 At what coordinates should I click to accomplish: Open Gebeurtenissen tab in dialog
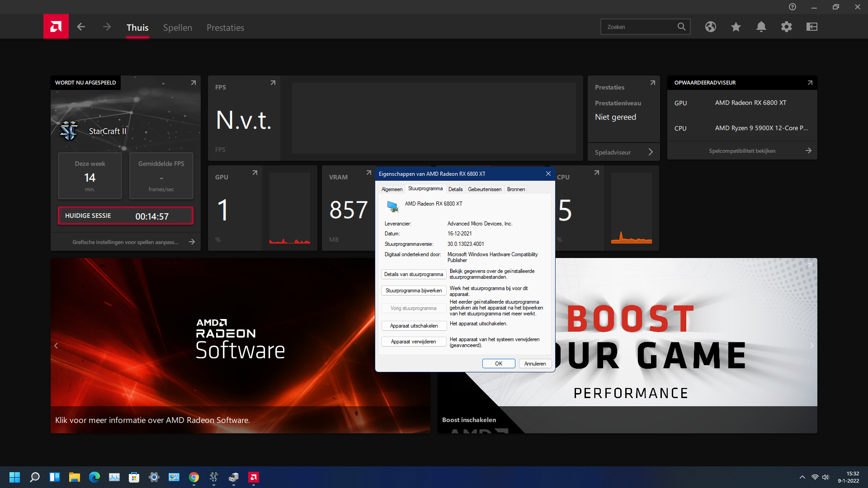click(485, 189)
